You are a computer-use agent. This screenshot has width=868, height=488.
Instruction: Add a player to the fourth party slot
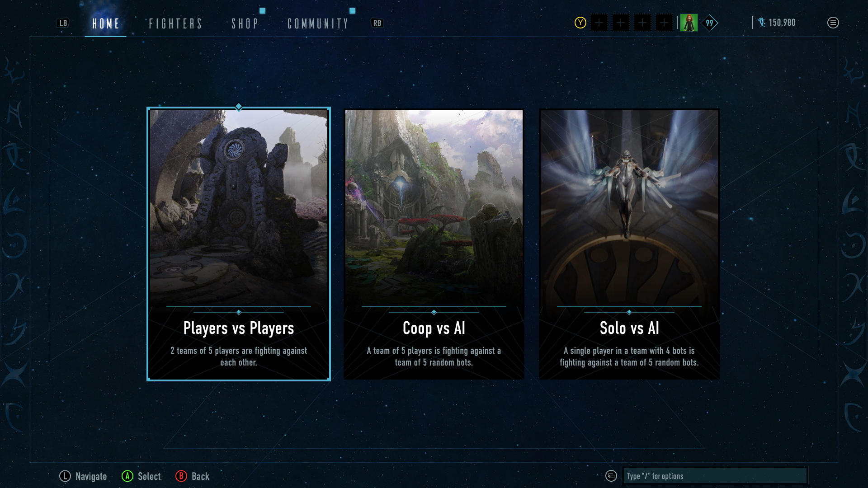[x=664, y=23]
